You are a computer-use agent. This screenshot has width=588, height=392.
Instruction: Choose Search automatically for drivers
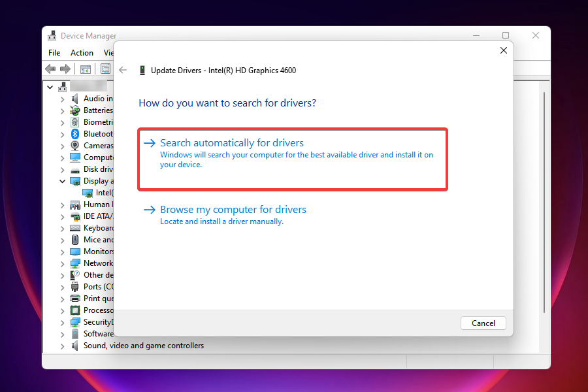pyautogui.click(x=293, y=159)
